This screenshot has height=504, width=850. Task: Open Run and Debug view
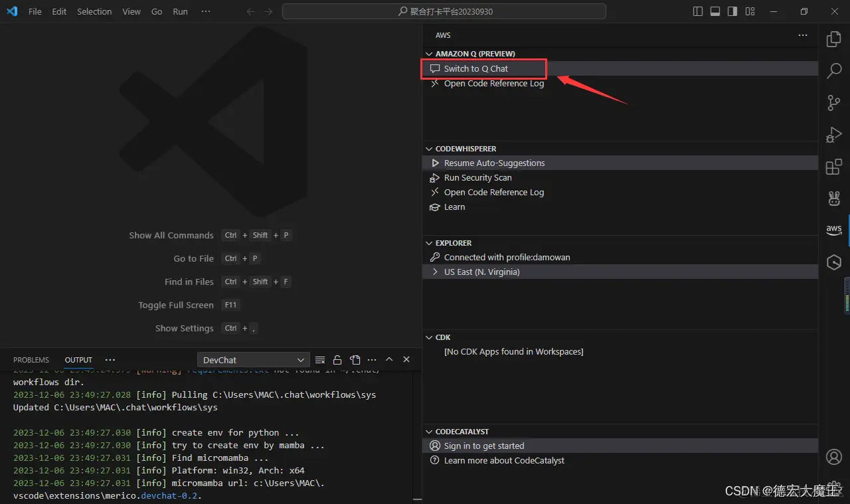(834, 134)
